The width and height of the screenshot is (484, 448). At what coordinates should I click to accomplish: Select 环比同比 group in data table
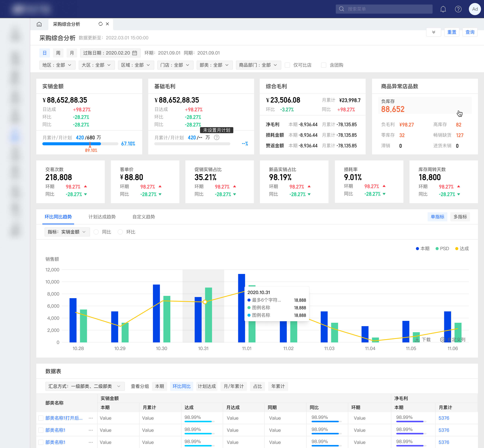point(181,386)
